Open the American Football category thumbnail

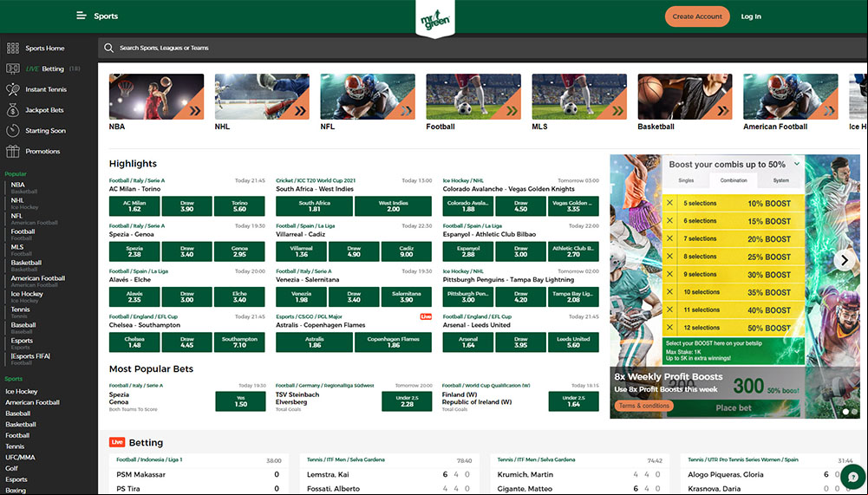tap(791, 97)
